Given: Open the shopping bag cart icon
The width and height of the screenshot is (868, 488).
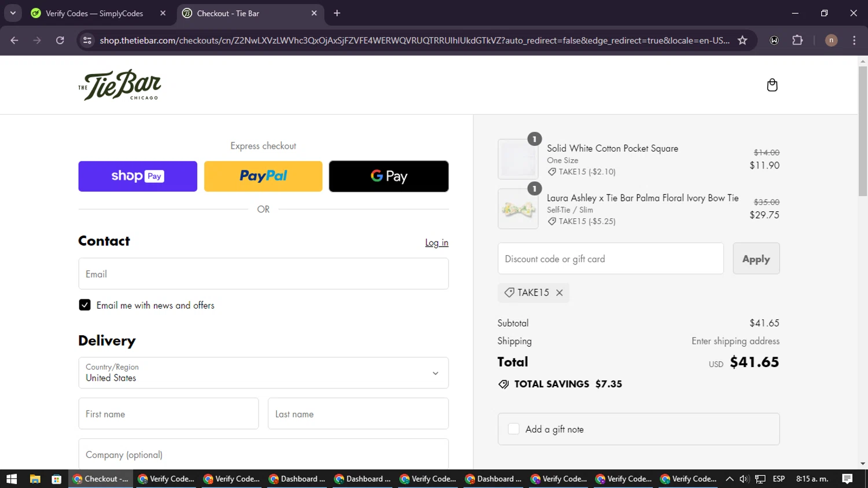Looking at the screenshot, I should coord(772,85).
